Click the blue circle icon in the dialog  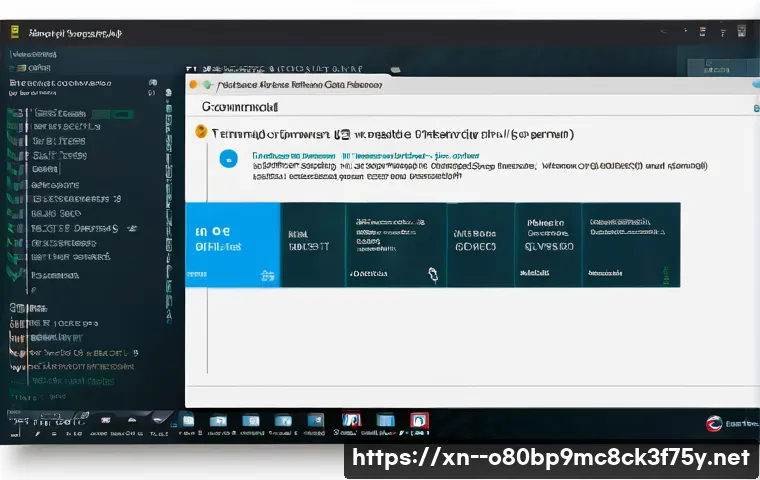(228, 158)
